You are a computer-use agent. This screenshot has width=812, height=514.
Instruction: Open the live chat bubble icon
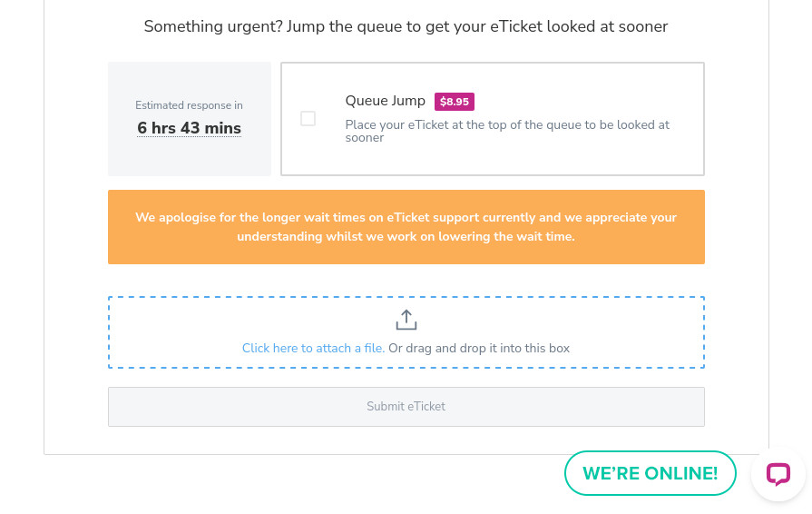coord(778,474)
